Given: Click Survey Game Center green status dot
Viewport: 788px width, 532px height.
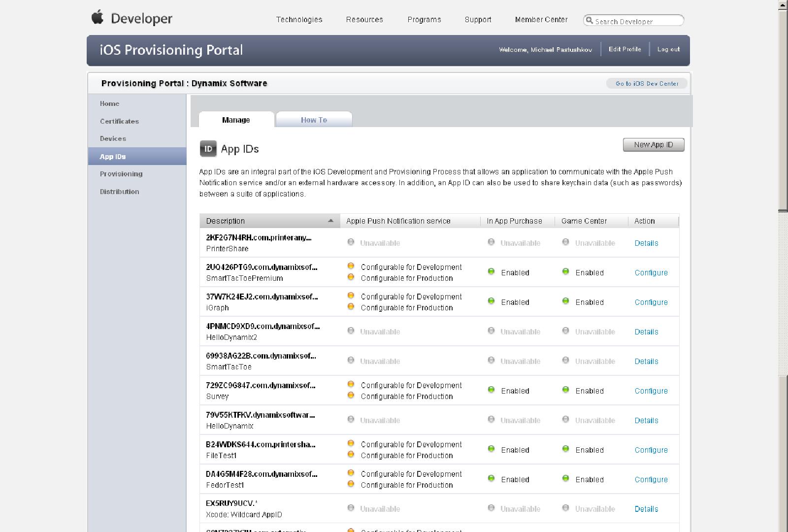Looking at the screenshot, I should (565, 390).
